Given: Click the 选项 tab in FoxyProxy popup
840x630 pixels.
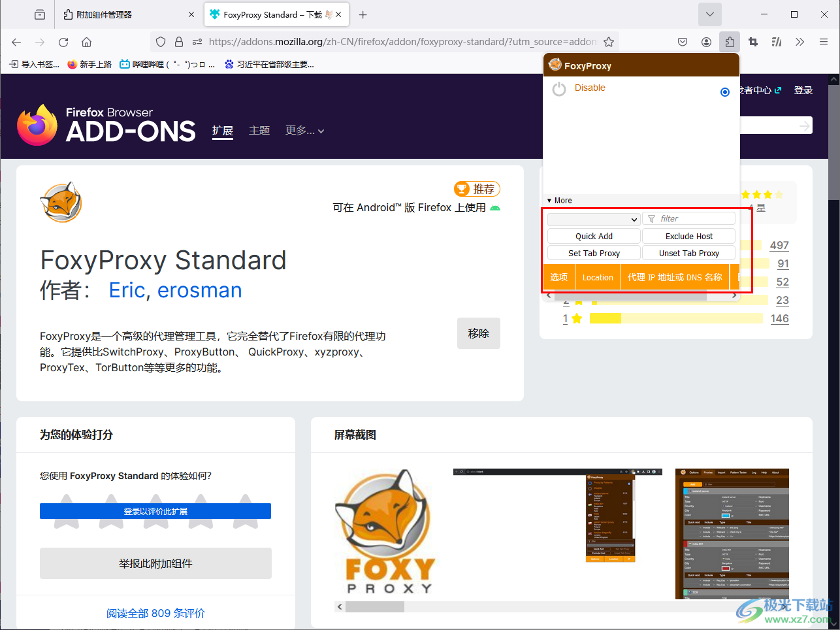Looking at the screenshot, I should click(558, 277).
